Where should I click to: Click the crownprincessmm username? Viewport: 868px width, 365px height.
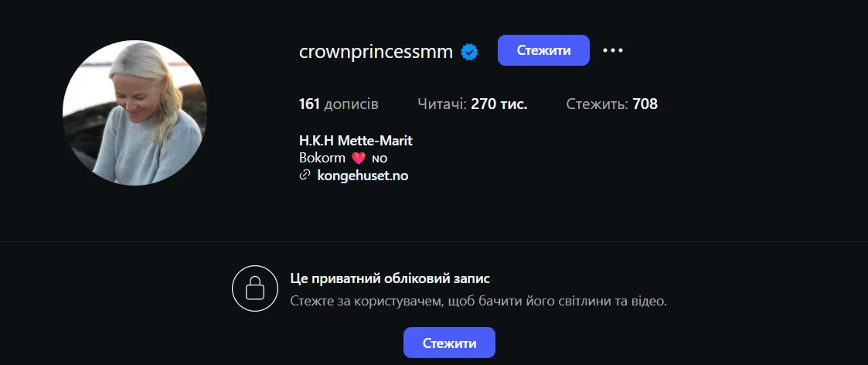tap(376, 52)
